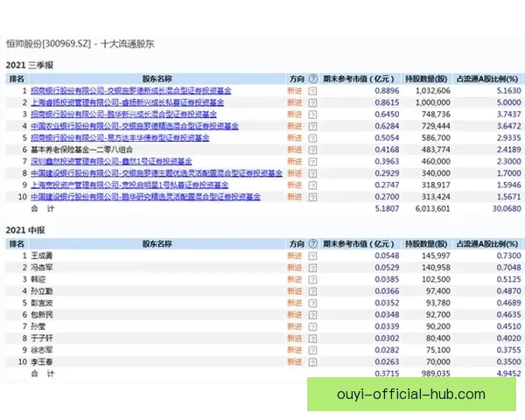Open the 鹏华研究精选灵活配置 fund link
This screenshot has width=525, height=420.
point(145,197)
